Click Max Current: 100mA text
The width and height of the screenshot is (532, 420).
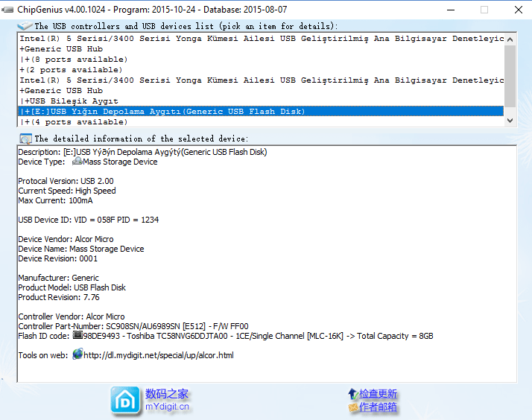[55, 200]
